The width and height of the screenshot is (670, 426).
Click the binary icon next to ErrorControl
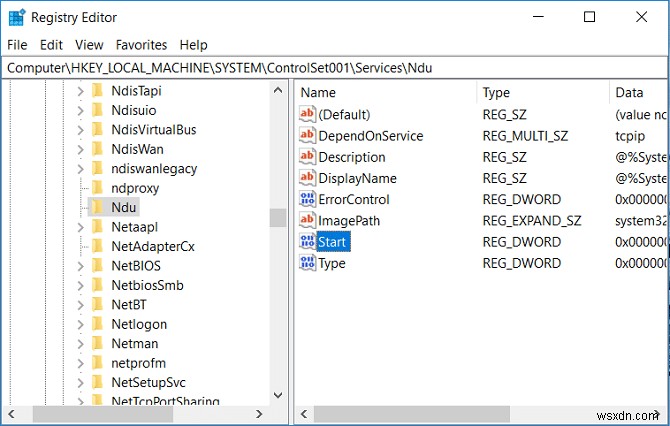307,199
